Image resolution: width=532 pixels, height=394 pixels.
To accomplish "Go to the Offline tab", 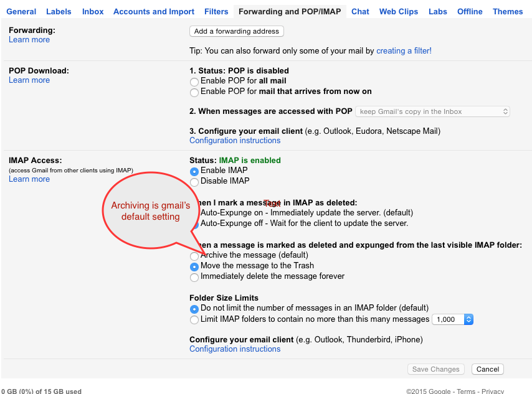I will coord(470,12).
